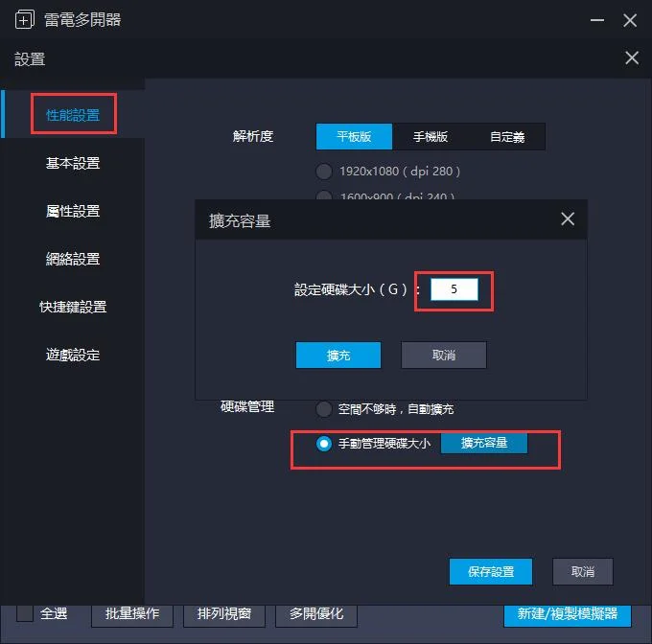Open 批量操作 in the bottom bar
The image size is (652, 644).
pos(132,614)
